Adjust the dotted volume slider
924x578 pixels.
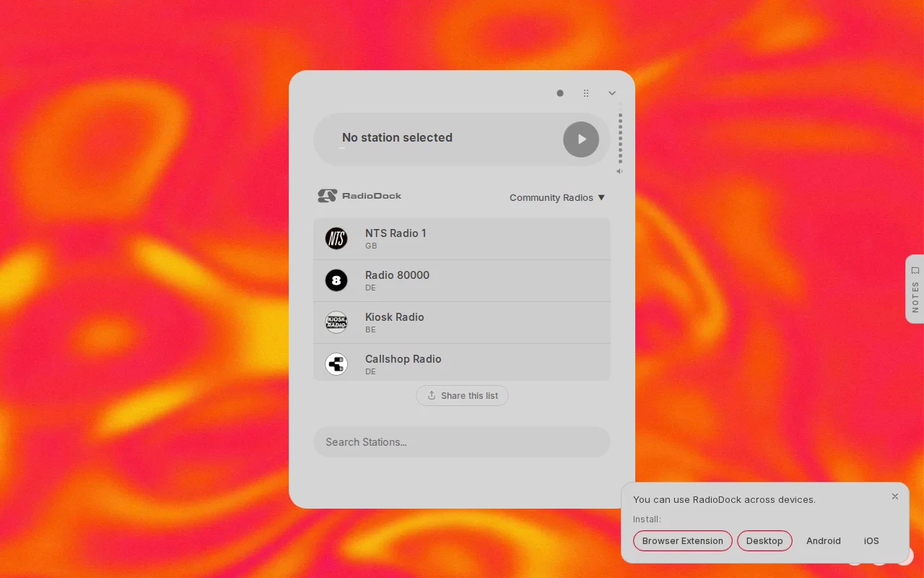point(620,134)
